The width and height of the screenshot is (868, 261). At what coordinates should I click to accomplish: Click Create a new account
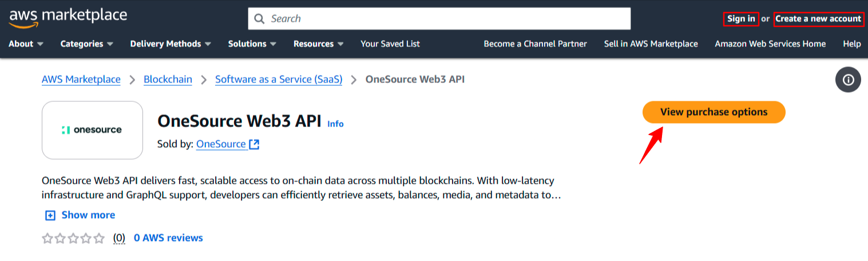click(818, 19)
